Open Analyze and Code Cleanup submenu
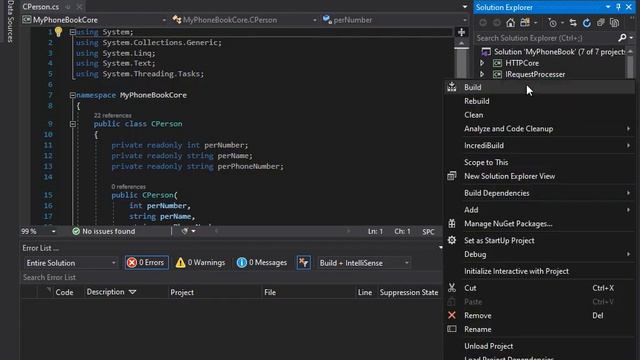Viewport: 640px width, 360px height. click(x=540, y=129)
